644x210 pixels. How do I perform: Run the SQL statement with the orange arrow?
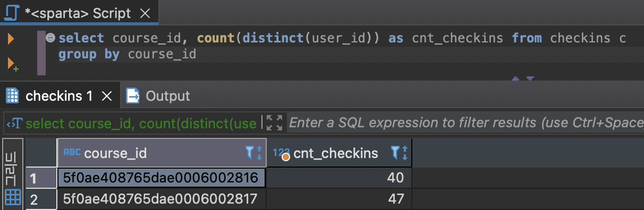coord(11,39)
